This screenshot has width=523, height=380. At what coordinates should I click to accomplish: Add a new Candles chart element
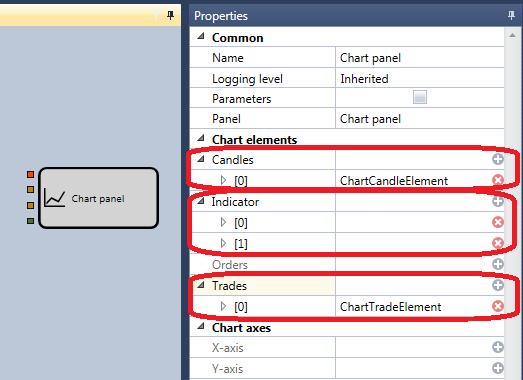click(498, 159)
